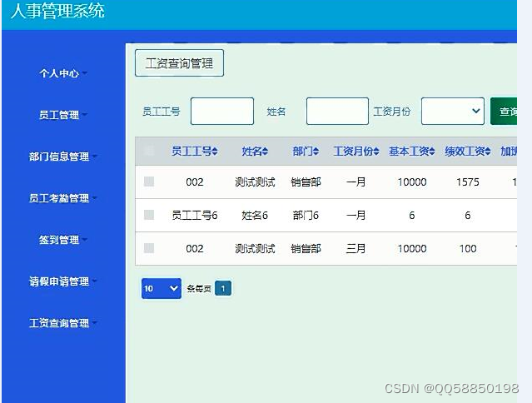Check the row 员工工号6 checkbox

149,215
